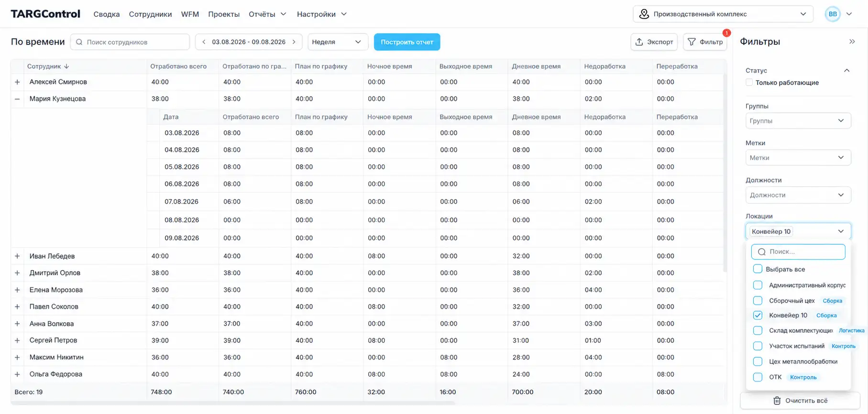Open the Производственный комплекс selector
Viewport: 868px width, 414px height.
point(723,14)
